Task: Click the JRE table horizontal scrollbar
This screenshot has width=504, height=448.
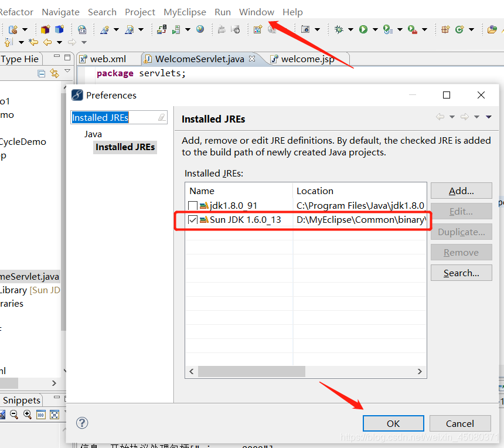Action: pos(251,371)
